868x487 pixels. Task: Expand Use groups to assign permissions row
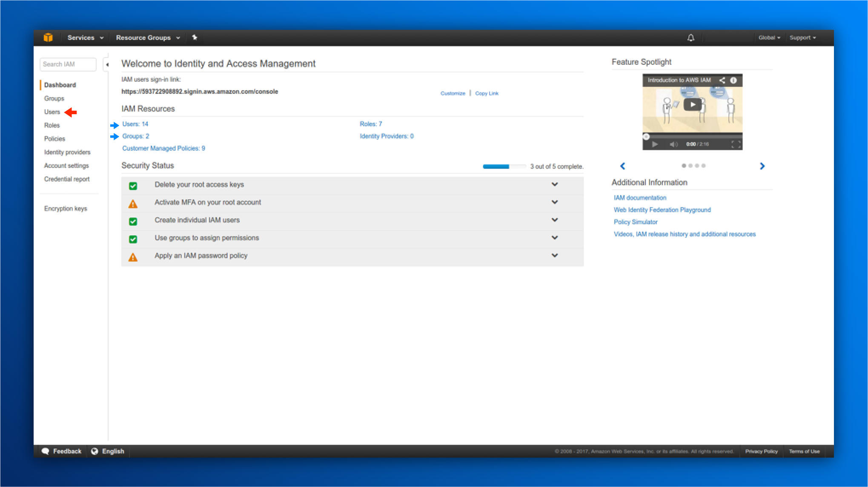(x=555, y=238)
